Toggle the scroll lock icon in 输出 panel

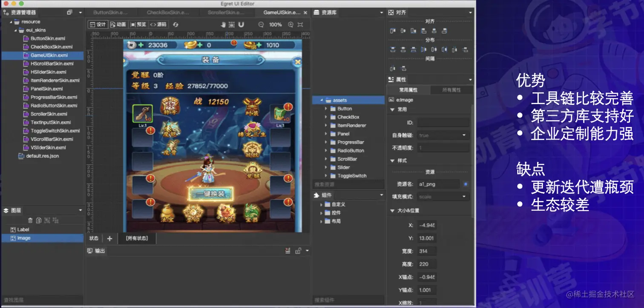click(x=298, y=251)
